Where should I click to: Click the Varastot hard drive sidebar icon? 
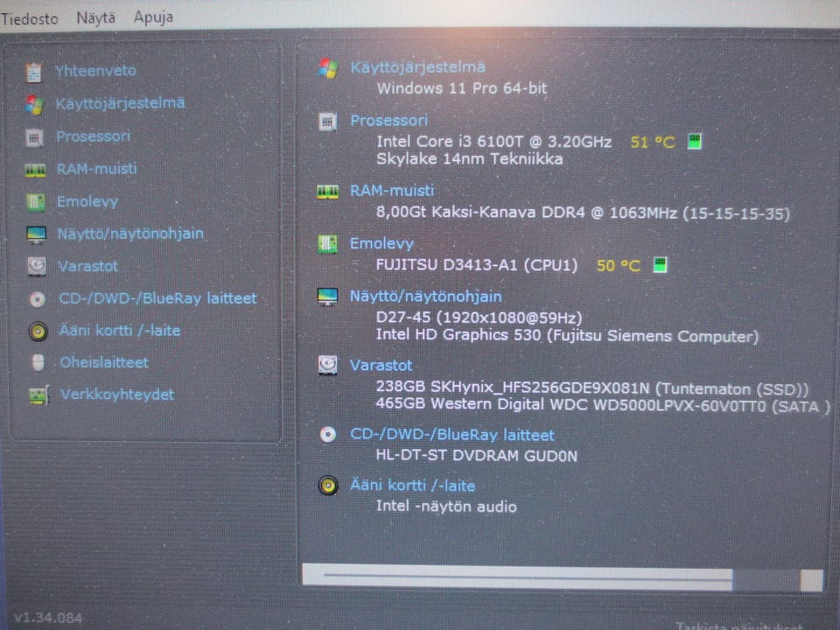tap(37, 266)
